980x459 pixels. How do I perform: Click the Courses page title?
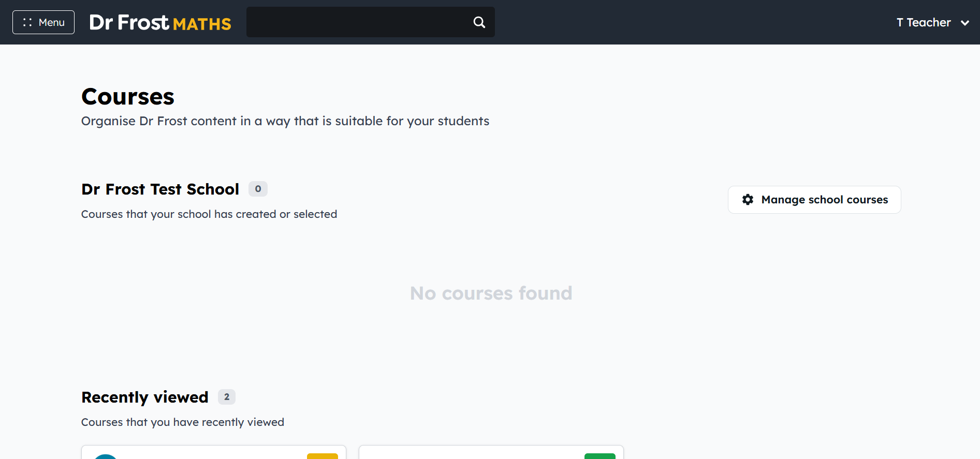click(128, 97)
